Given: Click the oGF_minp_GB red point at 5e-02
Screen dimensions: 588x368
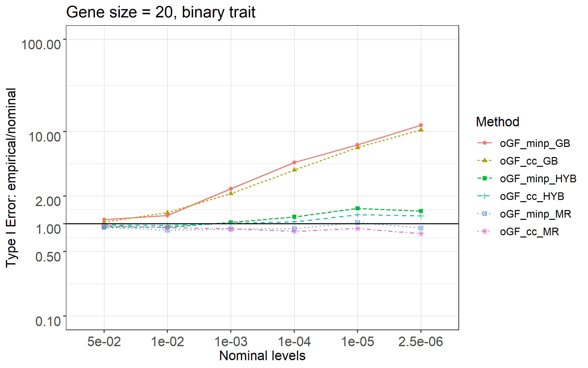Looking at the screenshot, I should (104, 220).
